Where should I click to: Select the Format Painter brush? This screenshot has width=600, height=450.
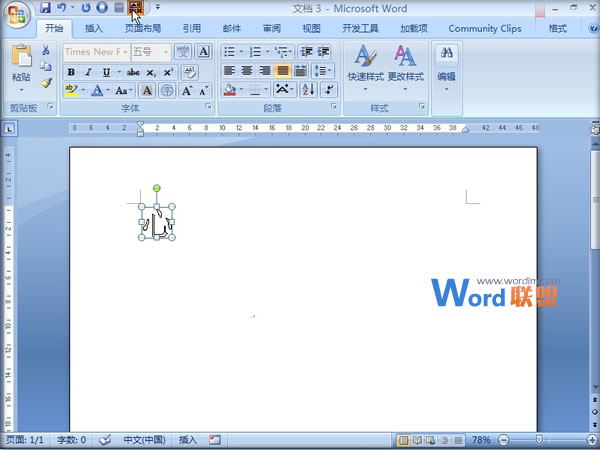coord(46,83)
